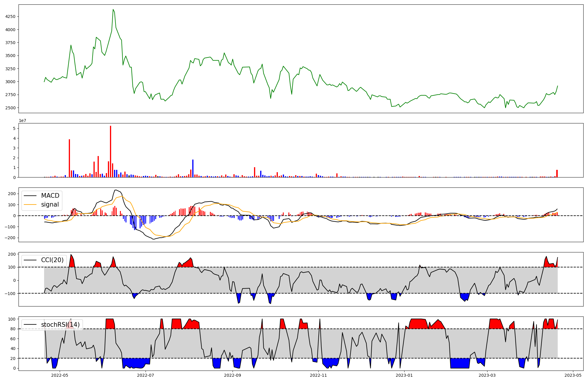This screenshot has height=382, width=588.
Task: Click the 2022-05 x-axis date label
Action: pos(60,375)
